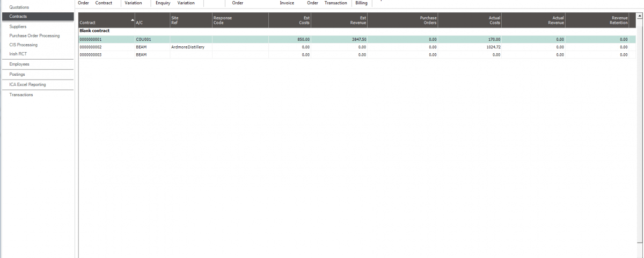Click the Billing toolbar label
The image size is (644, 258).
(x=361, y=3)
